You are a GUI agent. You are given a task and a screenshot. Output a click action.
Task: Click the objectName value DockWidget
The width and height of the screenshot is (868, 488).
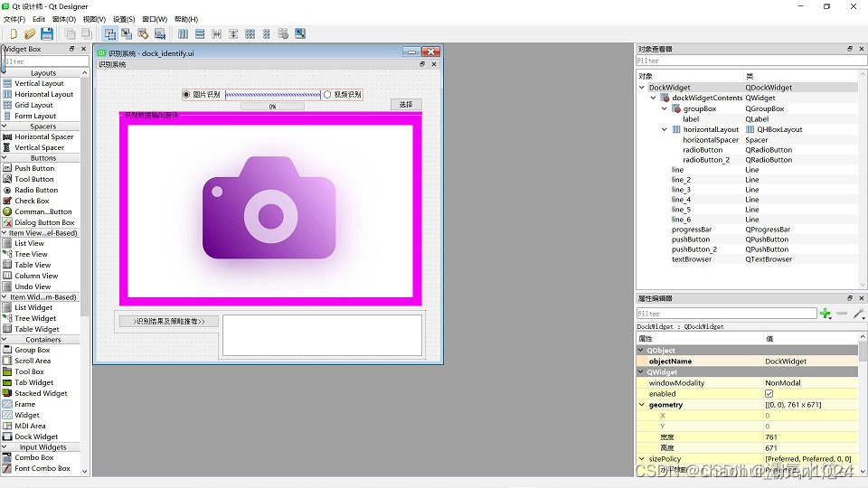click(x=786, y=361)
